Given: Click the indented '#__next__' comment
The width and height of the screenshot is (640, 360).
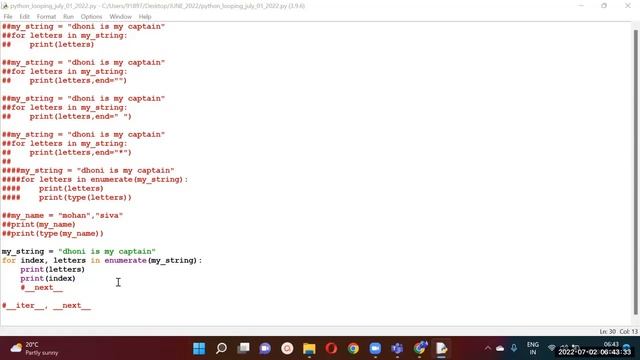Looking at the screenshot, I should [x=42, y=287].
